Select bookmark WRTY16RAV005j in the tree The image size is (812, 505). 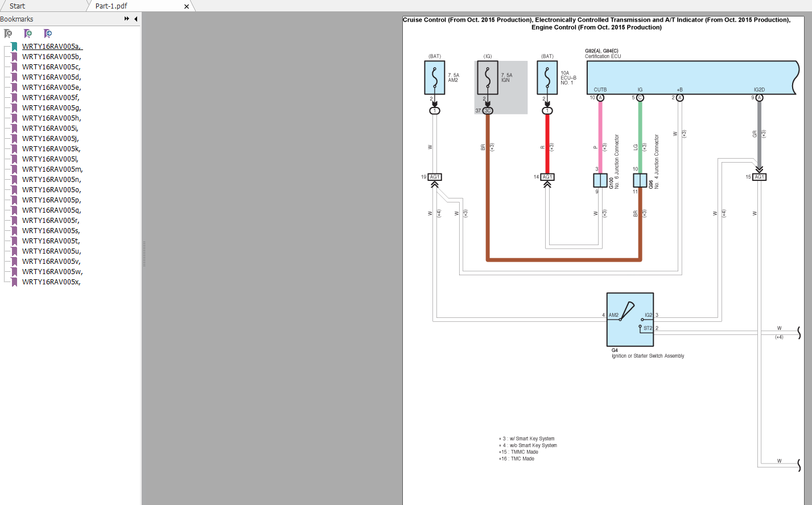tap(50, 139)
